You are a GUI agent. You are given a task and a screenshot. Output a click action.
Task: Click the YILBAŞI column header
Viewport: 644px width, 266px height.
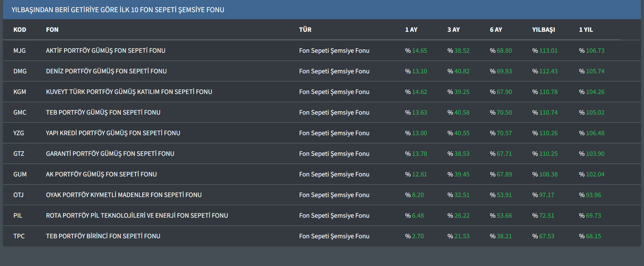point(543,30)
